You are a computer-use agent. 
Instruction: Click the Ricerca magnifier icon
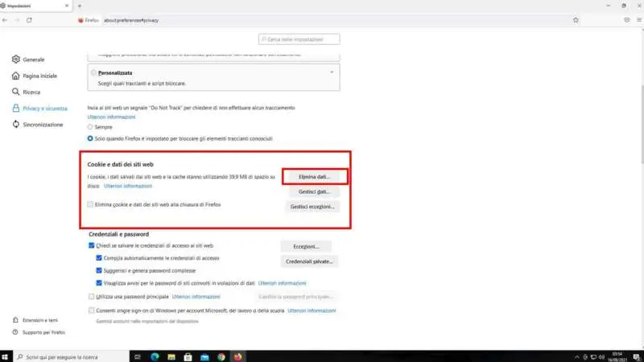coord(15,92)
